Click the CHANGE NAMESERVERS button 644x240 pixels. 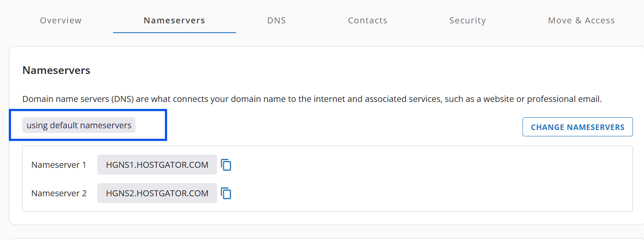577,127
